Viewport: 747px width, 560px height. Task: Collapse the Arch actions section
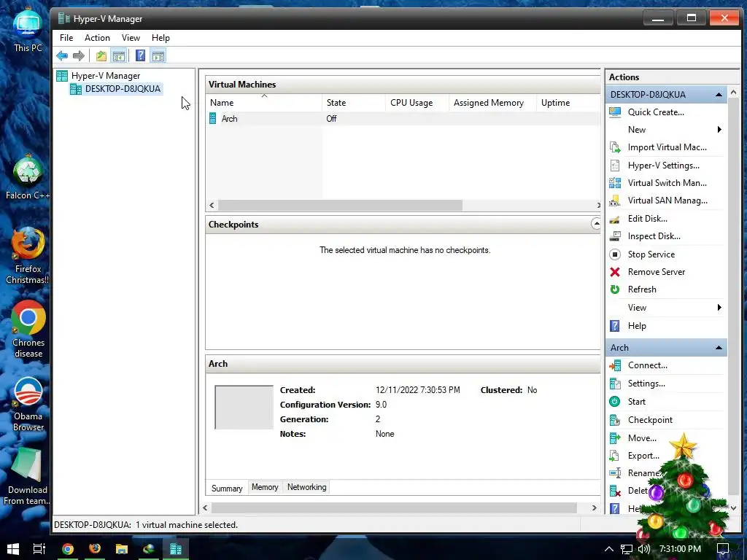[719, 348]
